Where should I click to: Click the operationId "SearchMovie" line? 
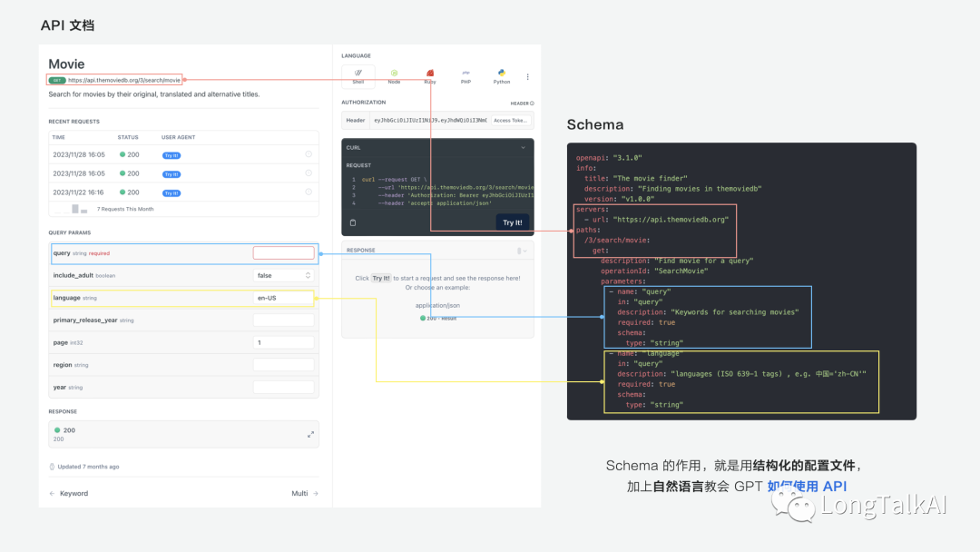click(653, 271)
